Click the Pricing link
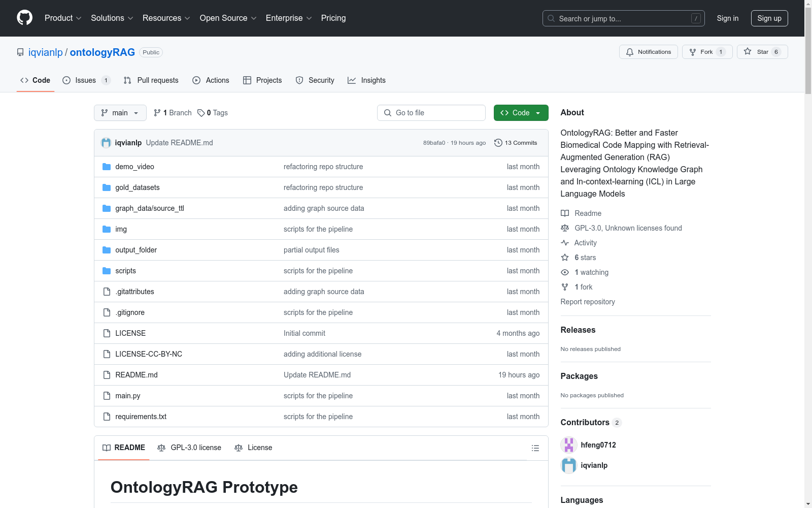812x508 pixels. [x=333, y=18]
